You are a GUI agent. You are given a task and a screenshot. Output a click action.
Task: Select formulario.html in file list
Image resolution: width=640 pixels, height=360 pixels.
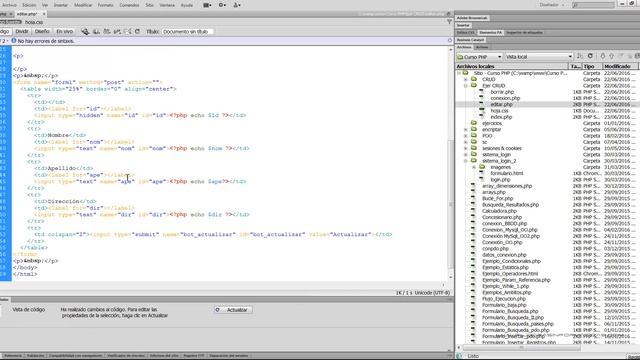(x=507, y=173)
